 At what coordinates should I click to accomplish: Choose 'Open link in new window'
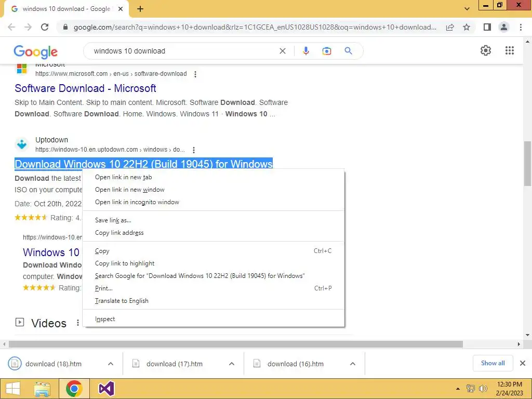click(214, 190)
